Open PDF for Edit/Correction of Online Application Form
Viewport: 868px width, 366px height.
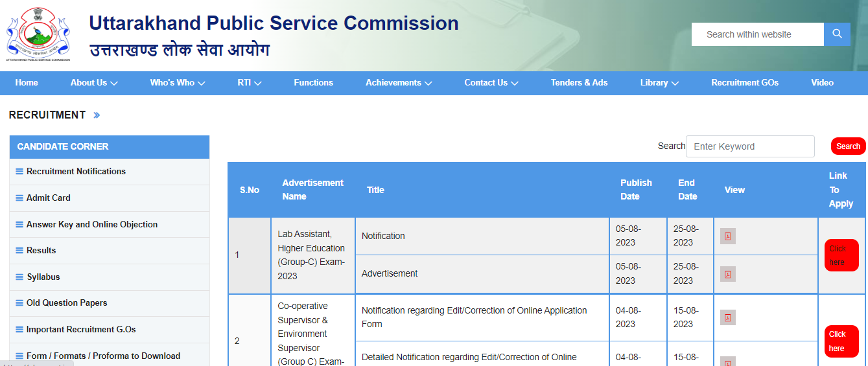[727, 317]
